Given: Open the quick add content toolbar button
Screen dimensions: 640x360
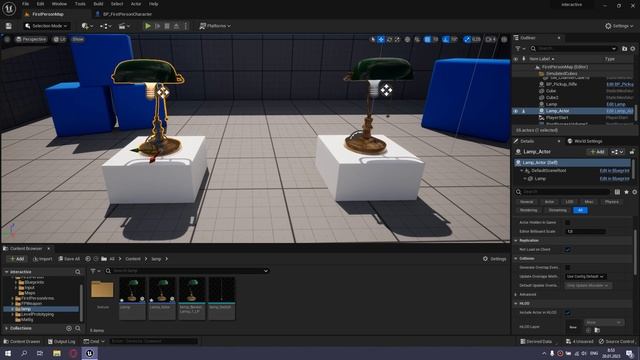Looking at the screenshot, I should coord(87,26).
